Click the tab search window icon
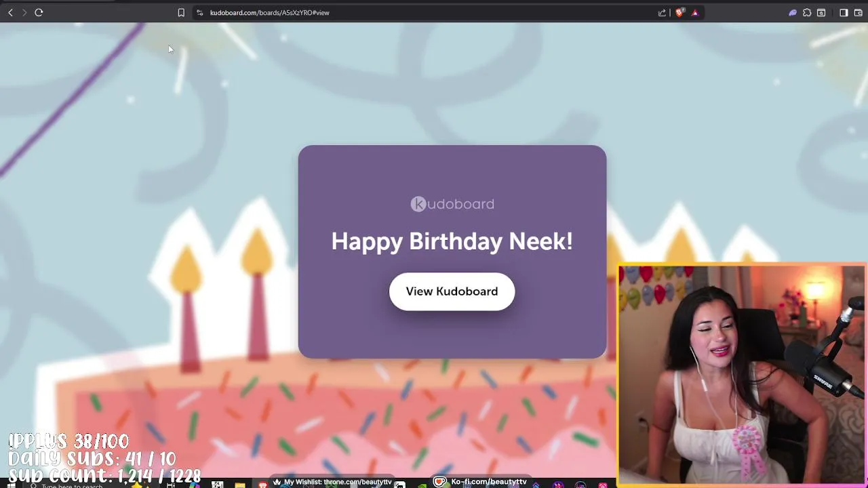The height and width of the screenshot is (488, 868). click(821, 12)
